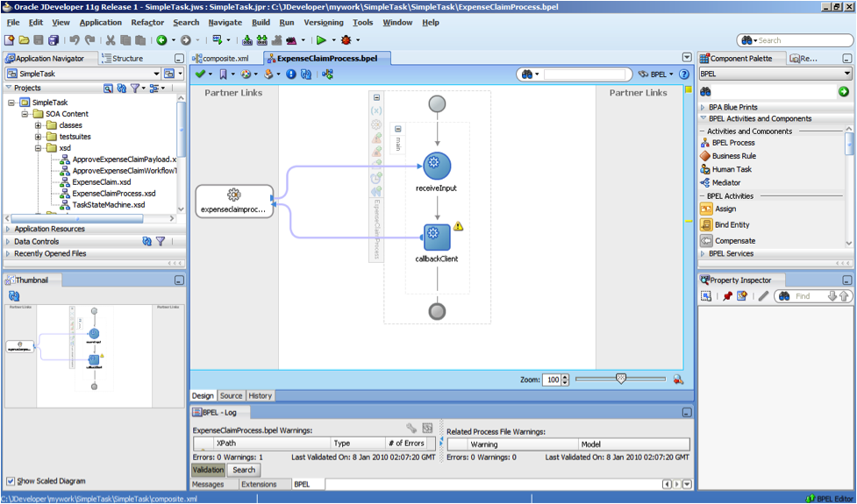Expand the BPEL Services palette section
857x504 pixels.
point(703,253)
